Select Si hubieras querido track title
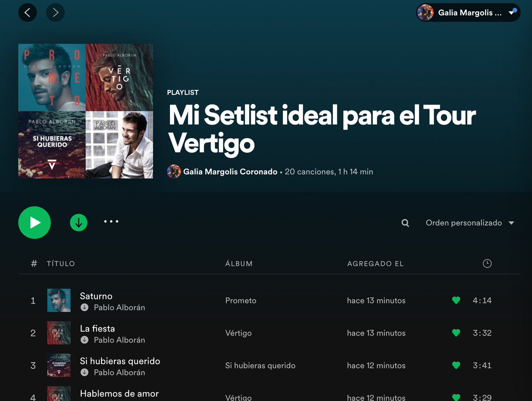 click(120, 361)
